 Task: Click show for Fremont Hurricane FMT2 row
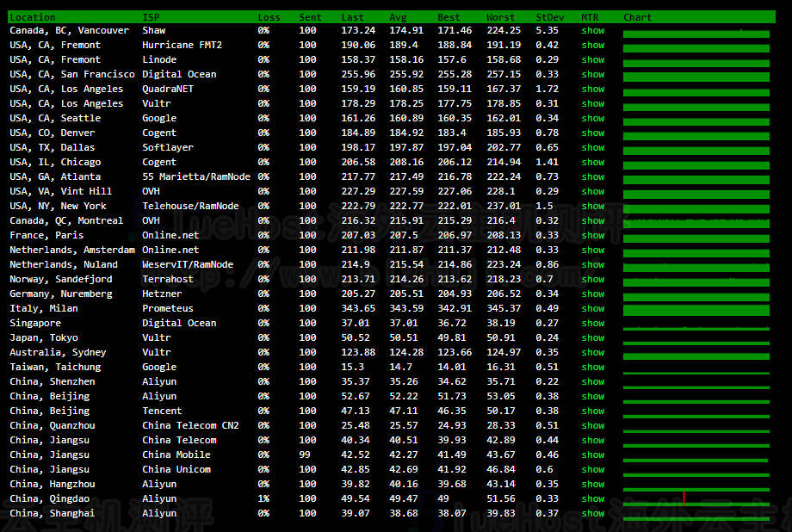(592, 45)
